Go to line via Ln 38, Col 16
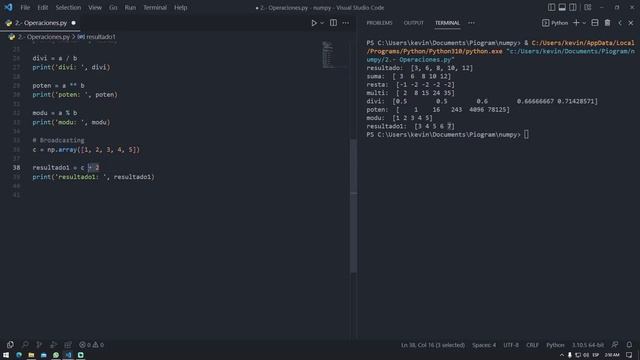Viewport: 640px width, 360px height. 433,345
